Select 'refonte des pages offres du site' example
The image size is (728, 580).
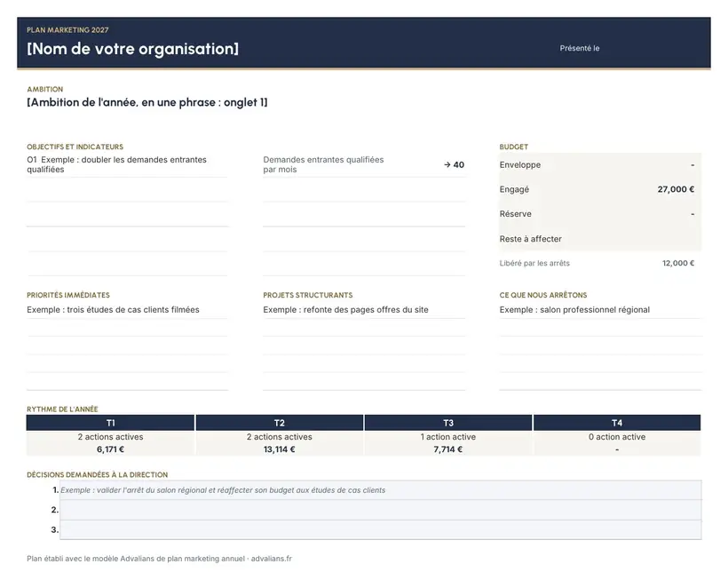pos(346,310)
